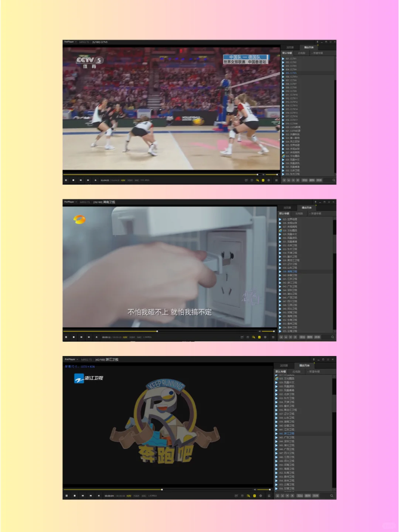Mute volume icon in the 湖南卫视 window

tap(259, 331)
